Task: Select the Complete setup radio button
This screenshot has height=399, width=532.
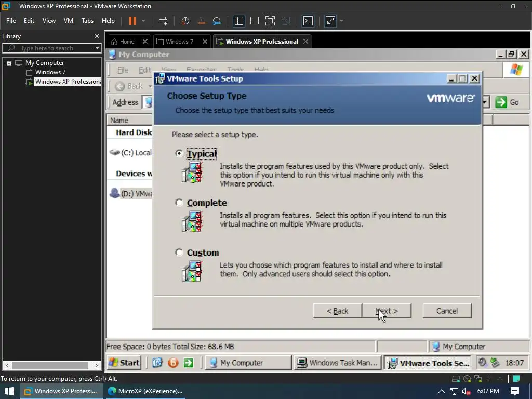Action: click(179, 203)
